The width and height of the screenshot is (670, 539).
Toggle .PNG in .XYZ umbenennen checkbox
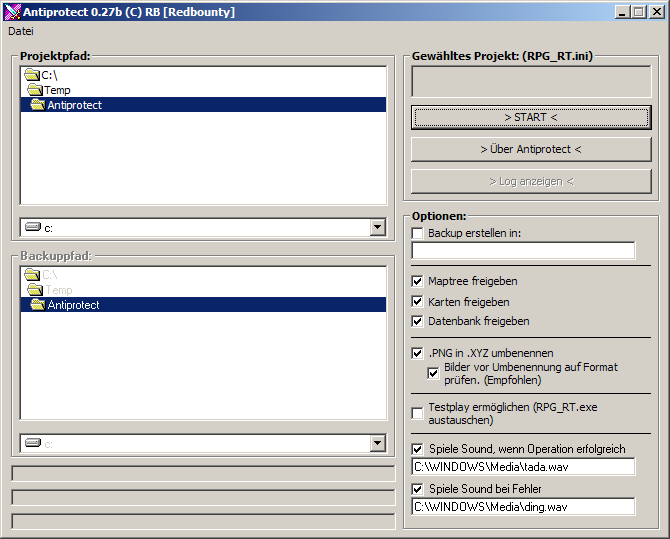click(x=418, y=353)
